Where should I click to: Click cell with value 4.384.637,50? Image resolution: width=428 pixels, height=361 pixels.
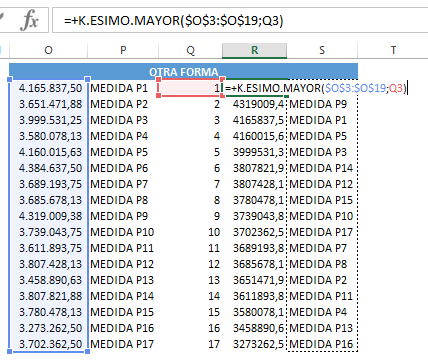pos(50,168)
